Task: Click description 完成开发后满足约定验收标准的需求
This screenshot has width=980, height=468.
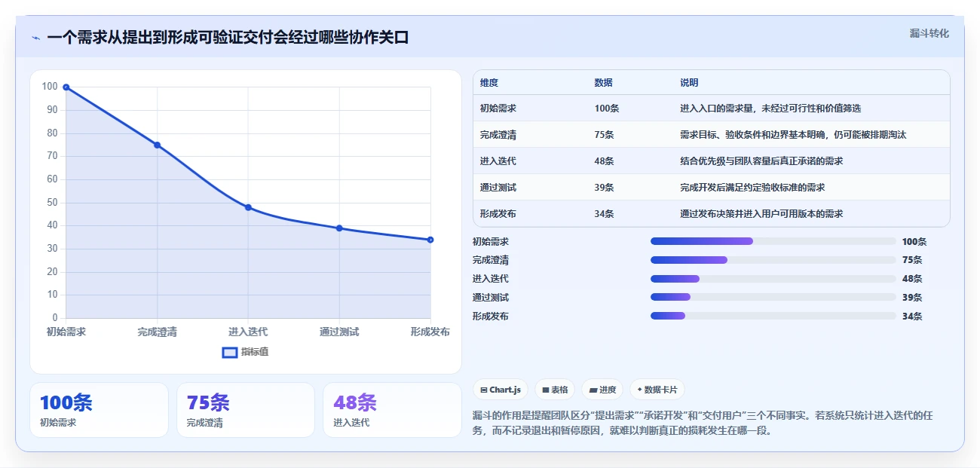Action: [752, 188]
